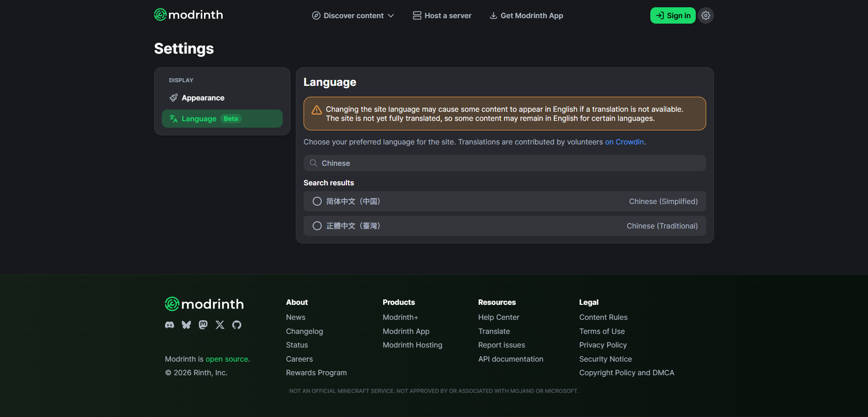This screenshot has width=868, height=417.
Task: Select the Traditional Chinese radio button
Action: 317,226
